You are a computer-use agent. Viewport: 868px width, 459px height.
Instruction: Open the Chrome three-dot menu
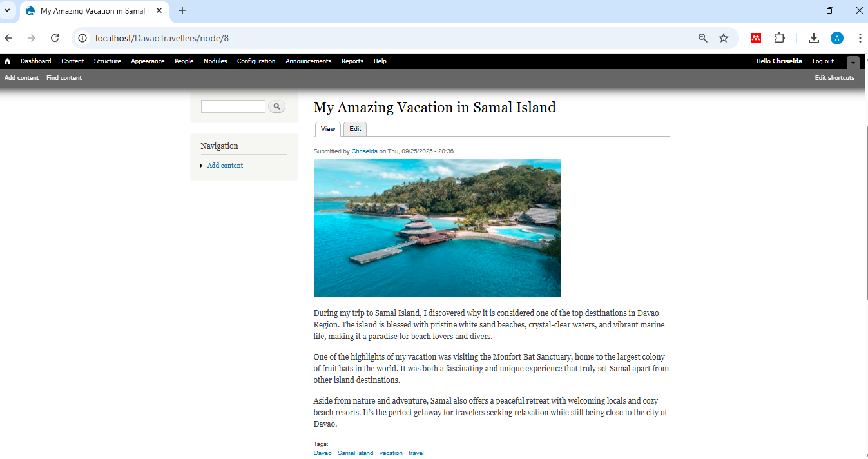[x=860, y=38]
